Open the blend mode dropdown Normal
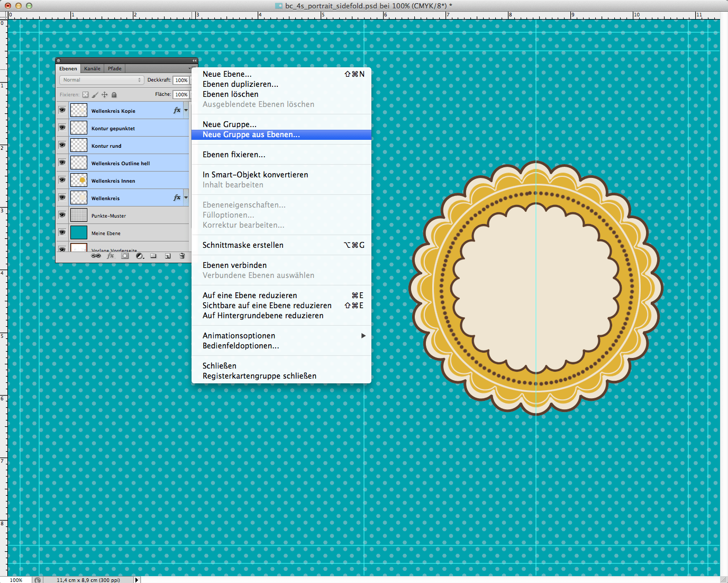The height and width of the screenshot is (583, 728). [101, 80]
